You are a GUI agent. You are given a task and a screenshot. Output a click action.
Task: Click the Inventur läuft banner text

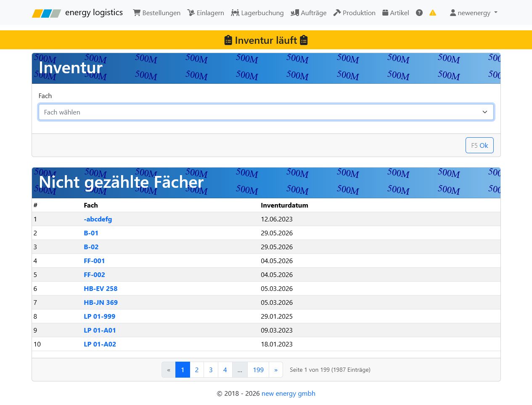pyautogui.click(x=266, y=40)
